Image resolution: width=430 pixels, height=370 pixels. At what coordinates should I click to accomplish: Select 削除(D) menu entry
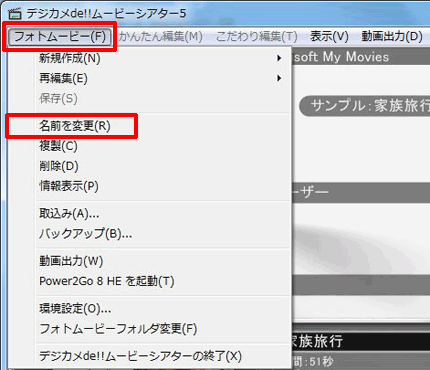(59, 166)
